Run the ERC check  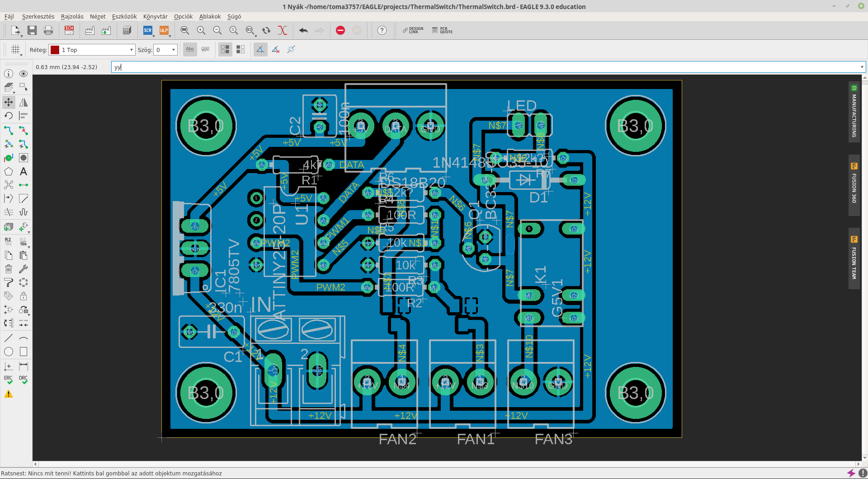9,380
